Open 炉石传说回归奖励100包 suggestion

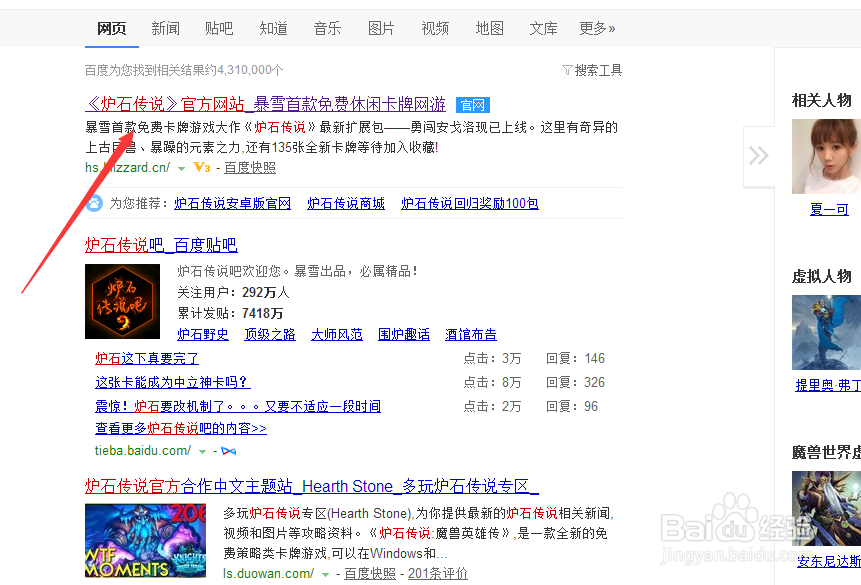point(469,203)
